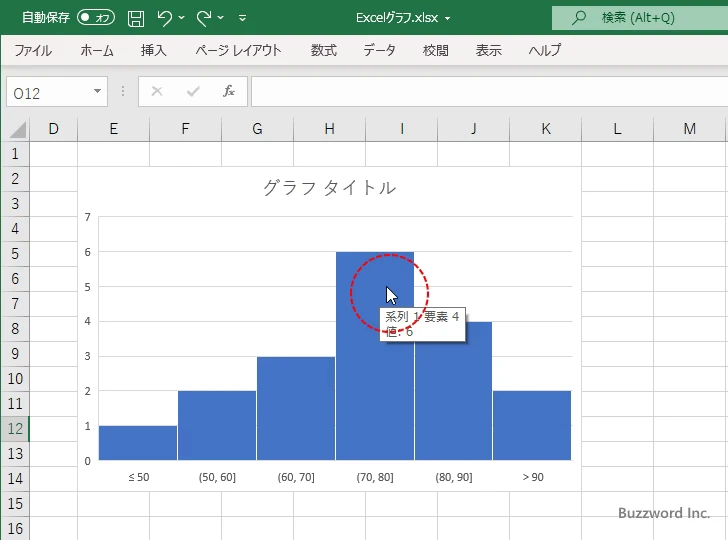The height and width of the screenshot is (540, 728).
Task: Click the three-dot formula bar resize handle
Action: point(123,91)
